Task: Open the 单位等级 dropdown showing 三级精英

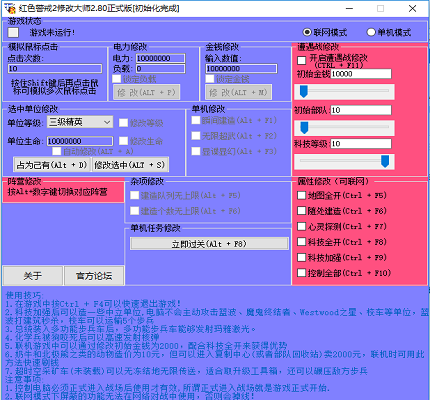Action: click(80, 122)
